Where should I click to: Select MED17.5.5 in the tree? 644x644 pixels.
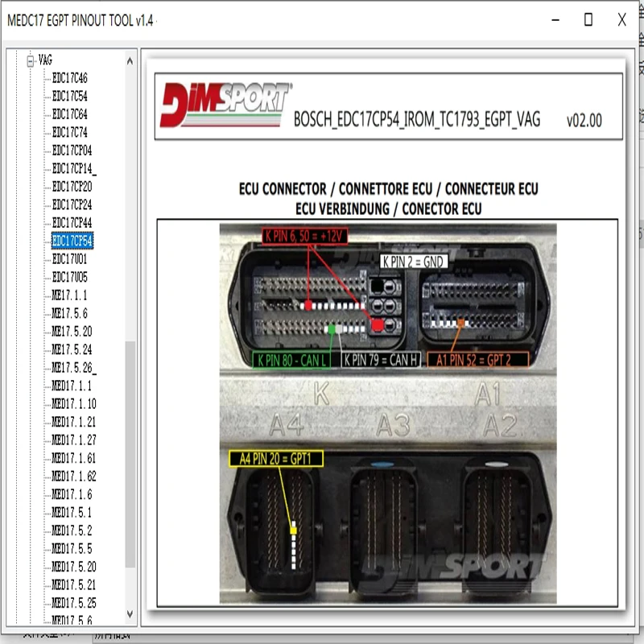coord(72,548)
